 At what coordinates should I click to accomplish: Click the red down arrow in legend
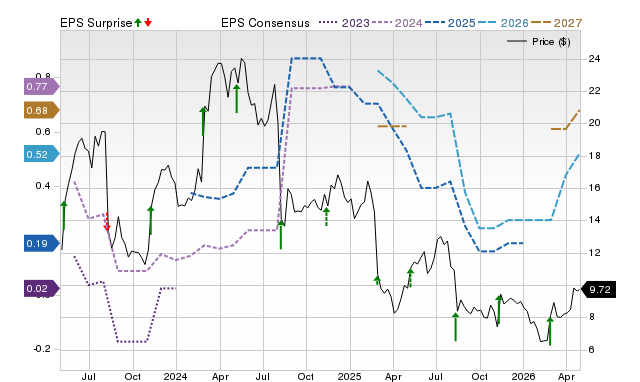(x=148, y=23)
